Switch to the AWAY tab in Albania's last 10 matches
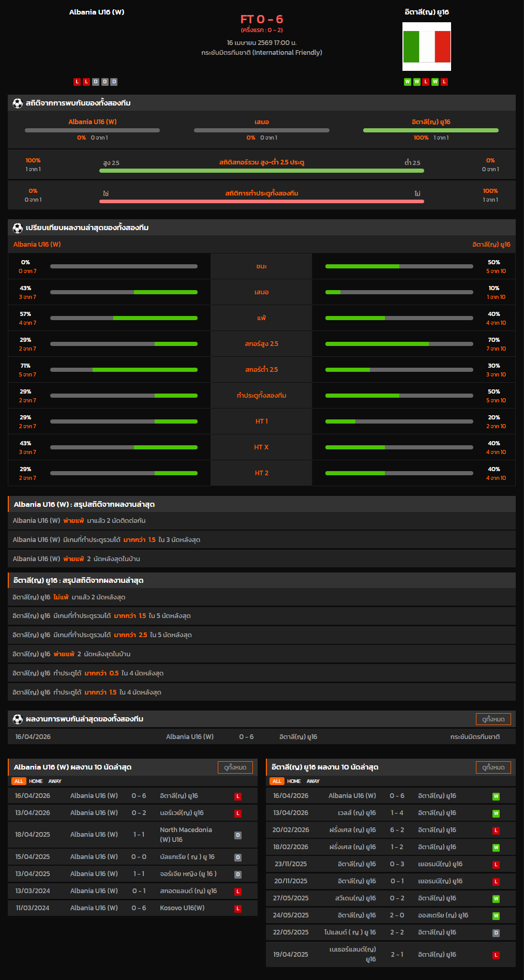Screen dimensions: 524x980 55,781
